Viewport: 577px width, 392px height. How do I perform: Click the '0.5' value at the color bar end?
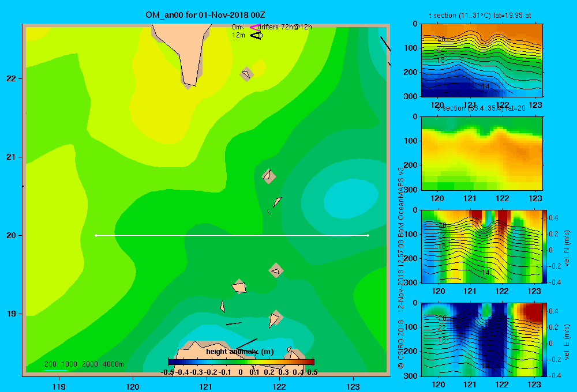[312, 372]
